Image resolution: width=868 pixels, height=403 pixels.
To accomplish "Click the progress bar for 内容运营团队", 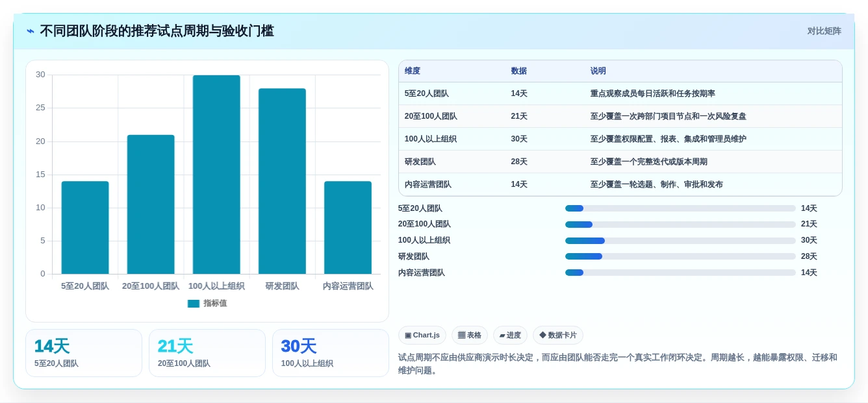I will coord(680,273).
